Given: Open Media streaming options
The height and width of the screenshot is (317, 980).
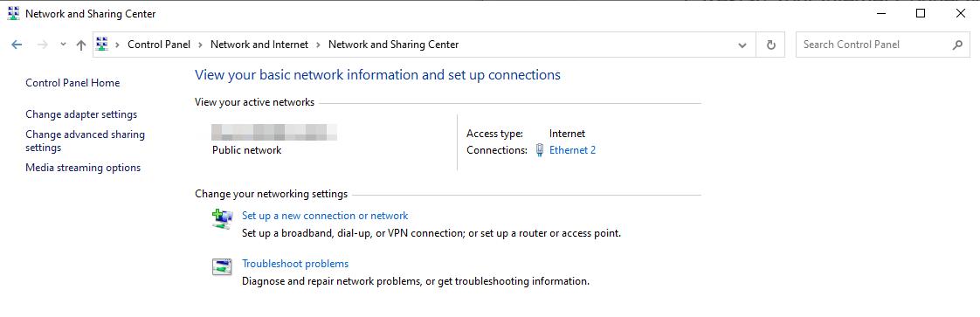Looking at the screenshot, I should 83,168.
